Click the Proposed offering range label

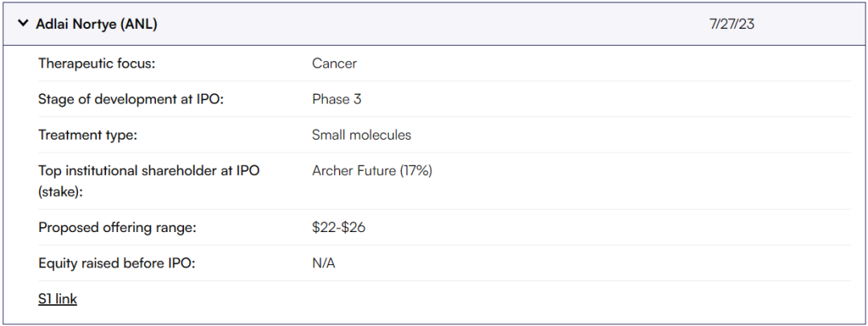[x=117, y=227]
